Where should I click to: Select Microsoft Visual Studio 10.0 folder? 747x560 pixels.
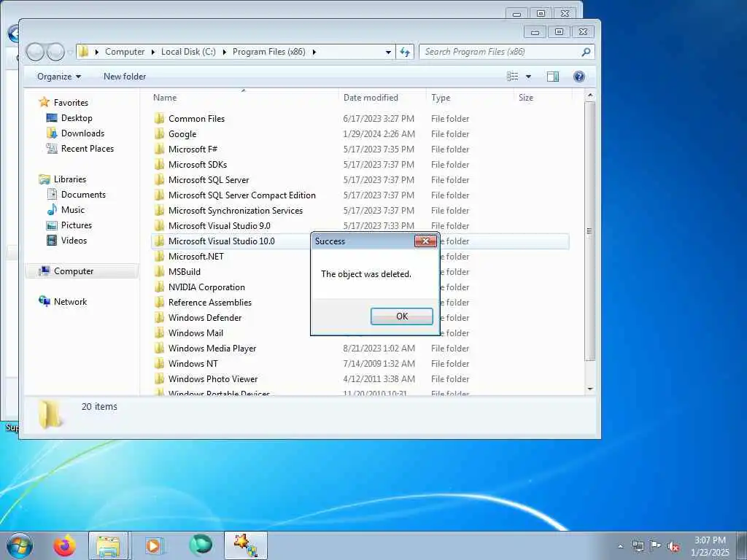[222, 241]
